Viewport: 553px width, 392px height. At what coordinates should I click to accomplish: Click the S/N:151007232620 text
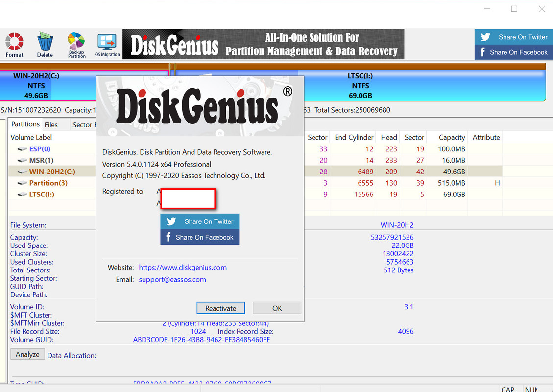(31, 110)
